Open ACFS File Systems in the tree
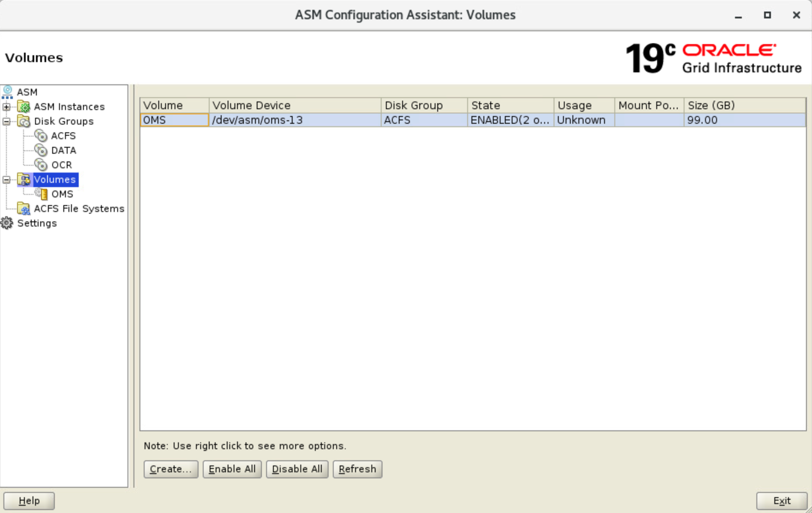Image resolution: width=812 pixels, height=513 pixels. 79,209
